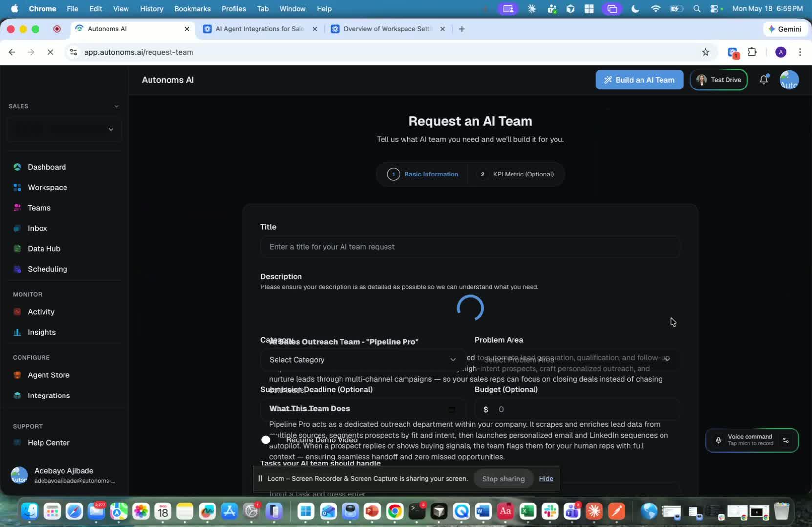Click into the Budget amount field

pyautogui.click(x=577, y=409)
